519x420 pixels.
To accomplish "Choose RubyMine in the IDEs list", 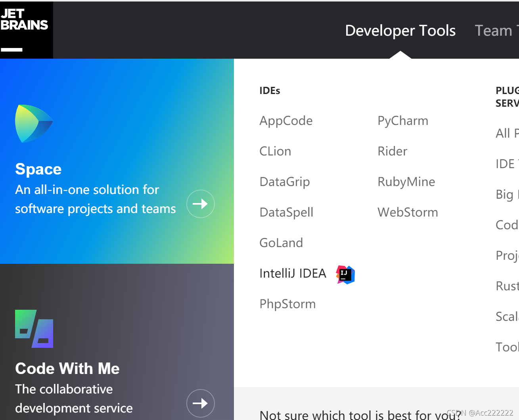I will point(406,182).
